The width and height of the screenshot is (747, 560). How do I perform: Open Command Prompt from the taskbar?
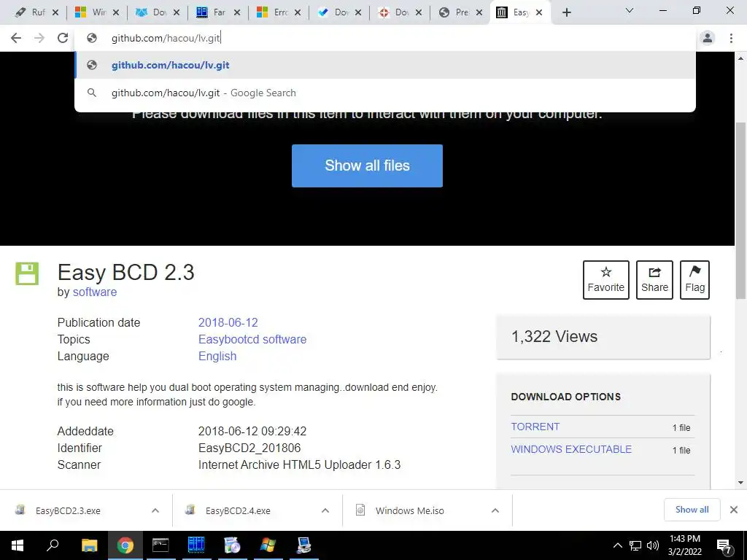pos(160,545)
